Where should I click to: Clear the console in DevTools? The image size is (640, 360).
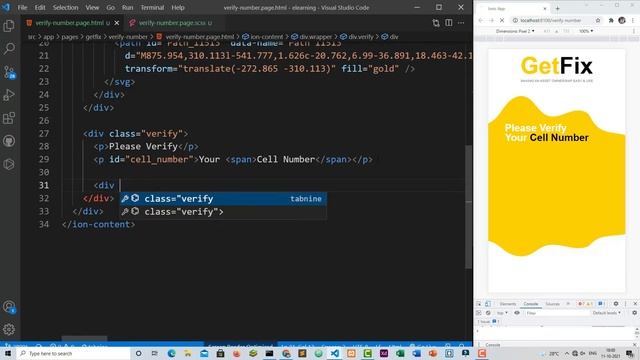point(488,313)
